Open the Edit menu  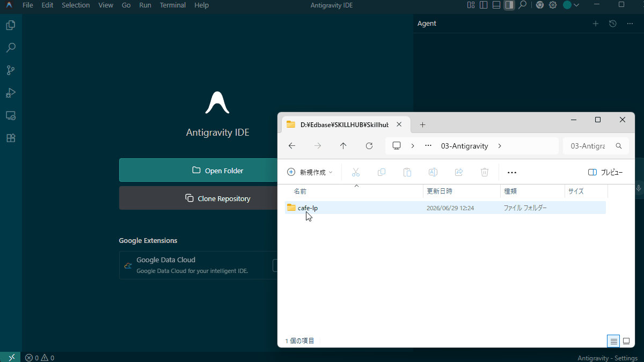click(x=47, y=5)
